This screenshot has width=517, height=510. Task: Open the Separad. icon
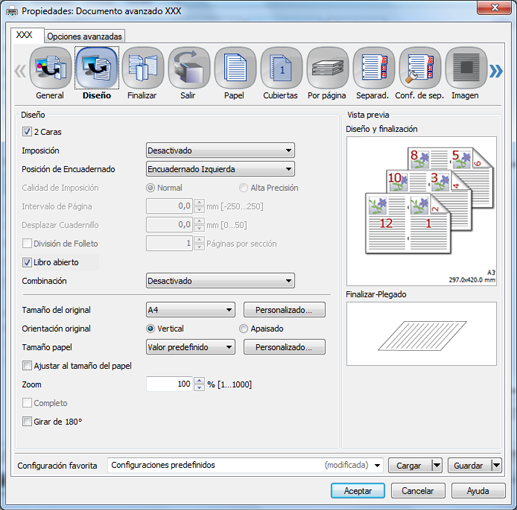click(374, 68)
